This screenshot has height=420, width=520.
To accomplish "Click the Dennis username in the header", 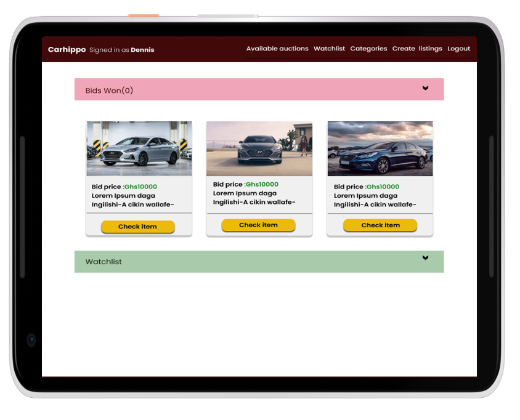I will click(142, 50).
